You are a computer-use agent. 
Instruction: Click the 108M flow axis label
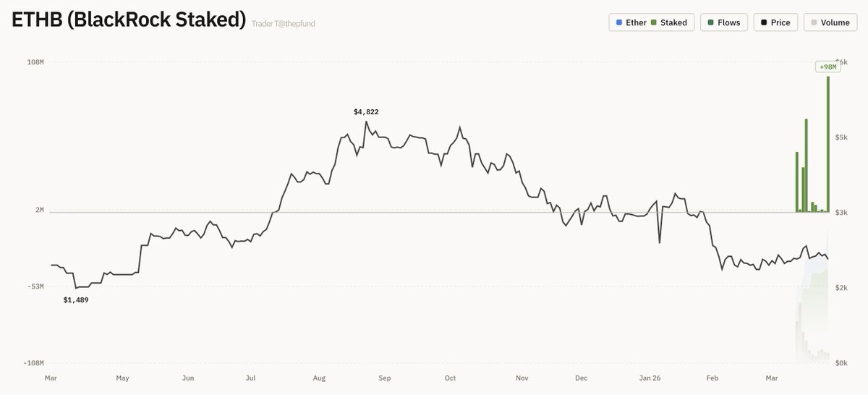click(x=35, y=62)
